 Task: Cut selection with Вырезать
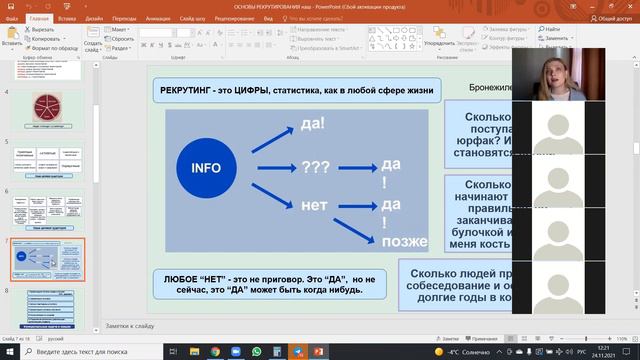(40, 30)
